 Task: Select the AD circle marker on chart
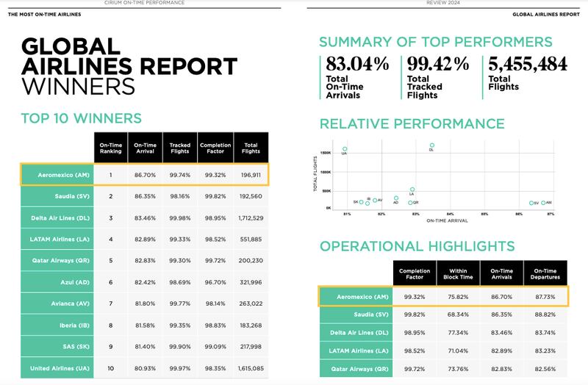pyautogui.click(x=396, y=198)
